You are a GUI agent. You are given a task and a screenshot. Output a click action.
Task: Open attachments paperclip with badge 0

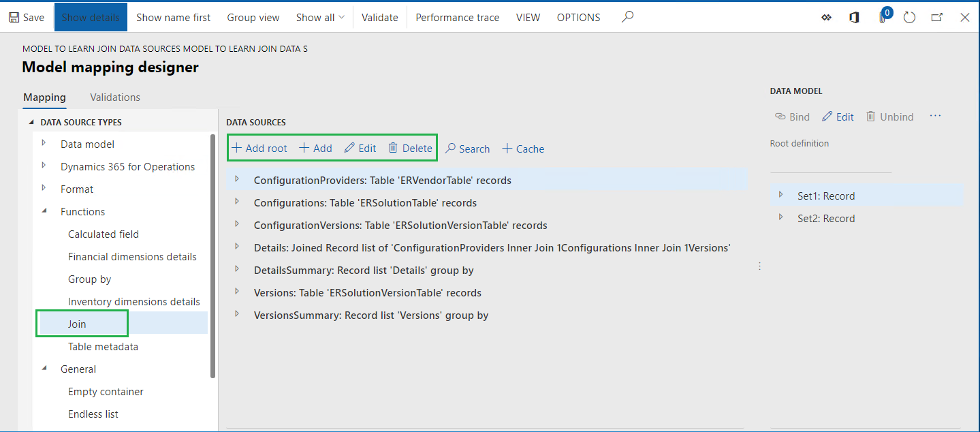click(x=883, y=16)
